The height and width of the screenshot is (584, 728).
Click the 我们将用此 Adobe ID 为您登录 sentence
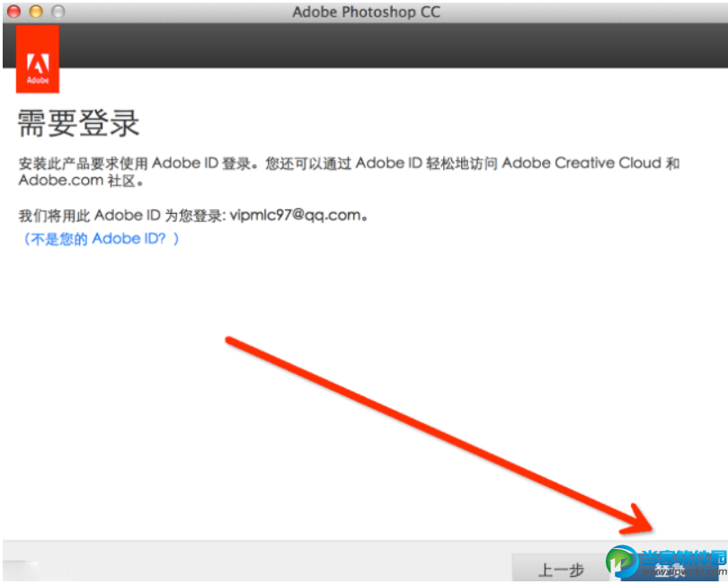pyautogui.click(x=122, y=216)
